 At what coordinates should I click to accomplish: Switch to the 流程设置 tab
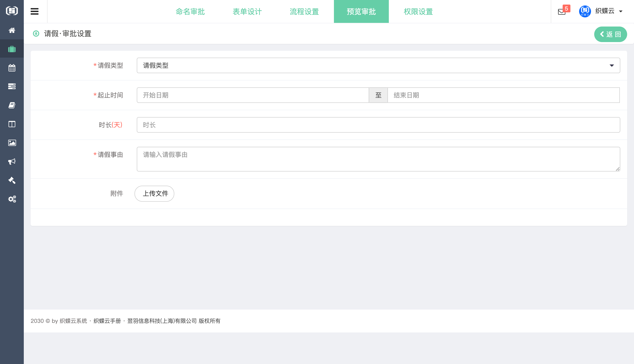304,11
